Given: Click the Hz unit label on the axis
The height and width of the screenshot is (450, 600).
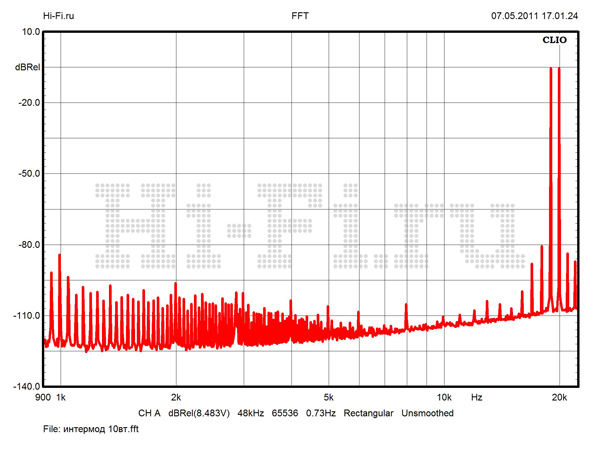Looking at the screenshot, I should click(x=477, y=398).
